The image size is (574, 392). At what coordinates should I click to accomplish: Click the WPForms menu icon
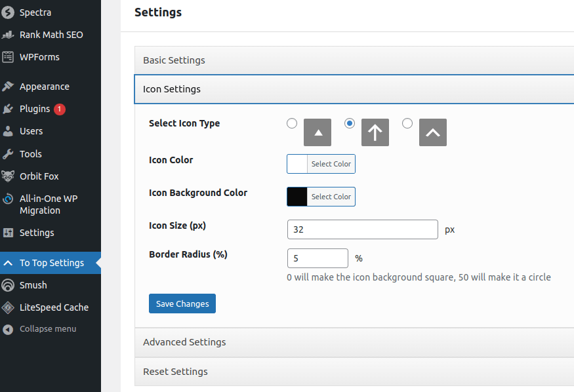tap(8, 57)
